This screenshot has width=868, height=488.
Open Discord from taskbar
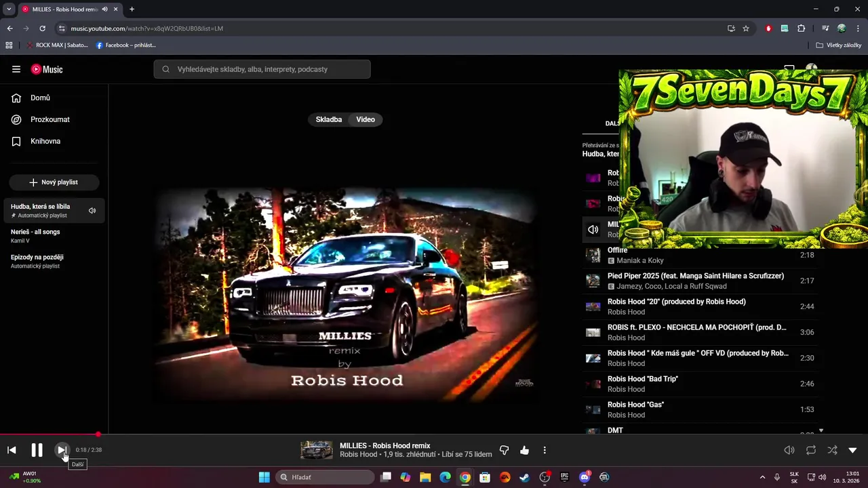(585, 477)
